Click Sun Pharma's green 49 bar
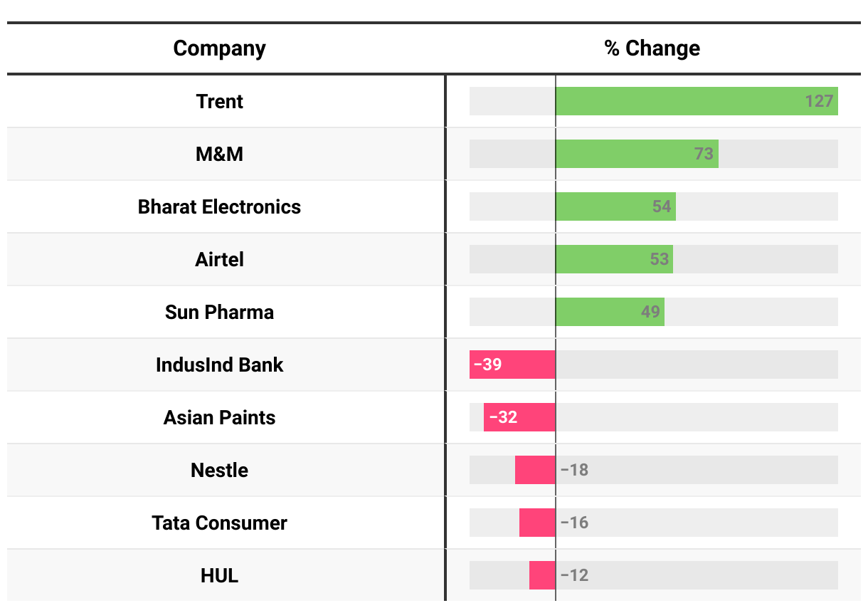This screenshot has width=868, height=608. point(609,312)
